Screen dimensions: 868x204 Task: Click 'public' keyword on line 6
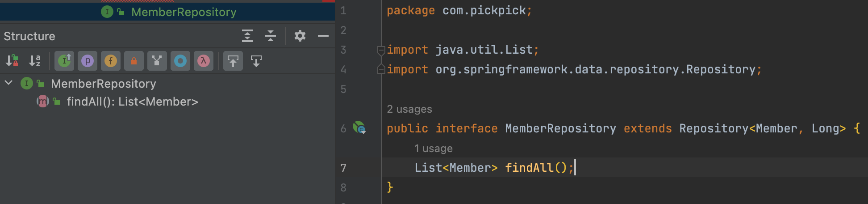point(407,128)
